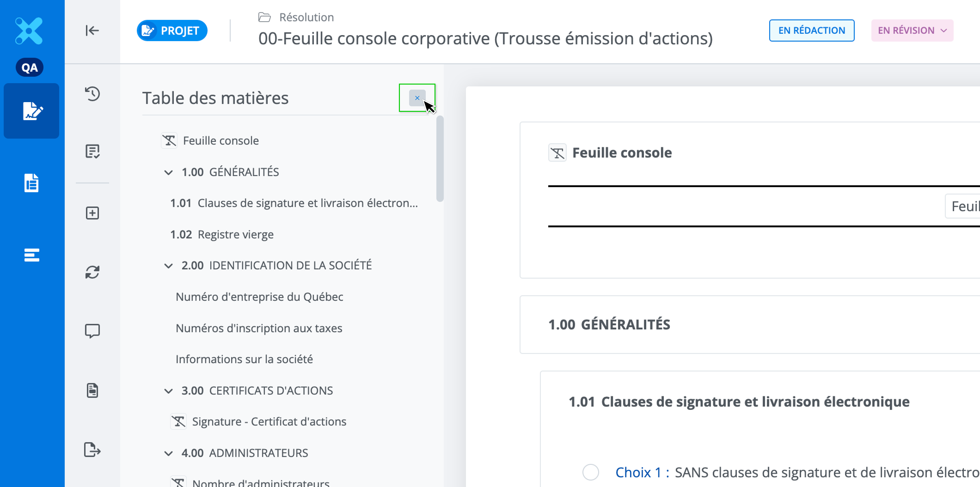Click the PROJET badge button

[172, 30]
